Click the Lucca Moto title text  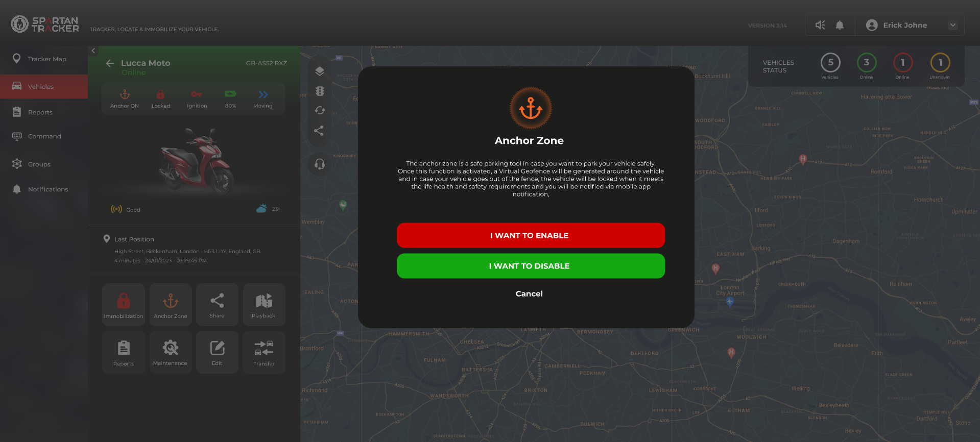point(146,63)
